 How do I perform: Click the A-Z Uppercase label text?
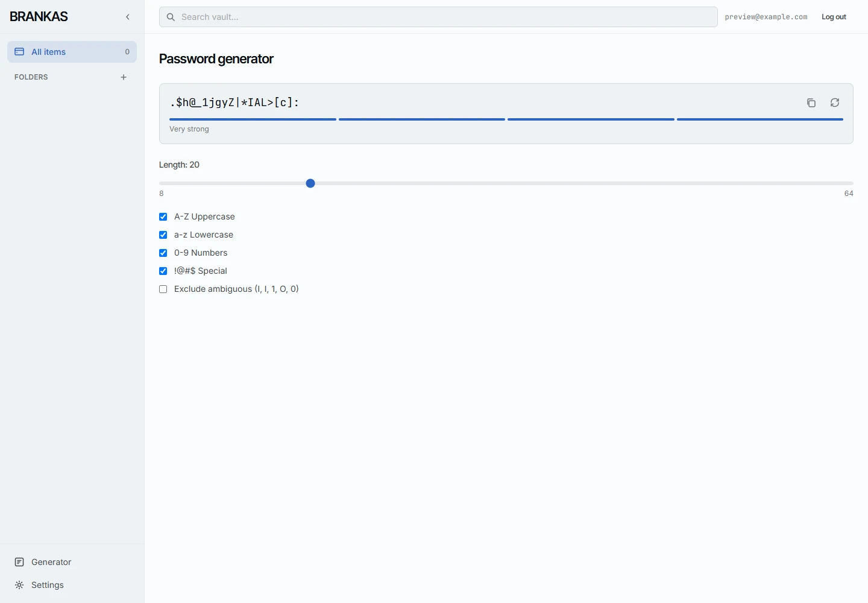coord(204,216)
